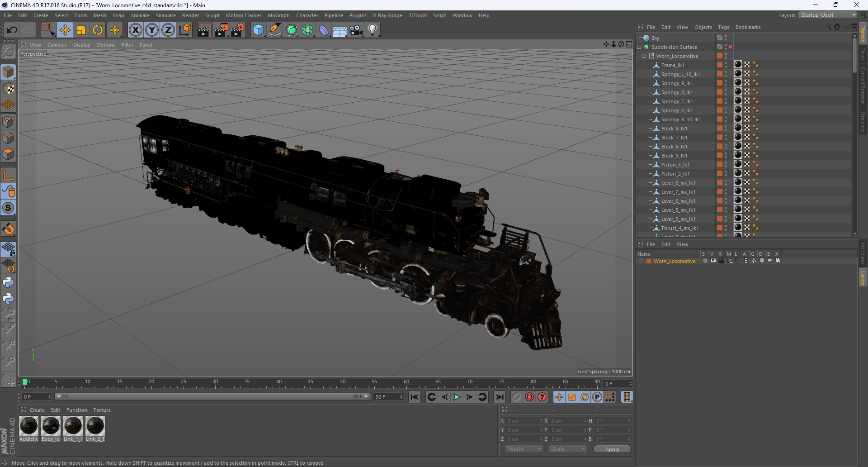The image size is (868, 467).
Task: Open the V-Ray Bridge menu
Action: pyautogui.click(x=387, y=15)
